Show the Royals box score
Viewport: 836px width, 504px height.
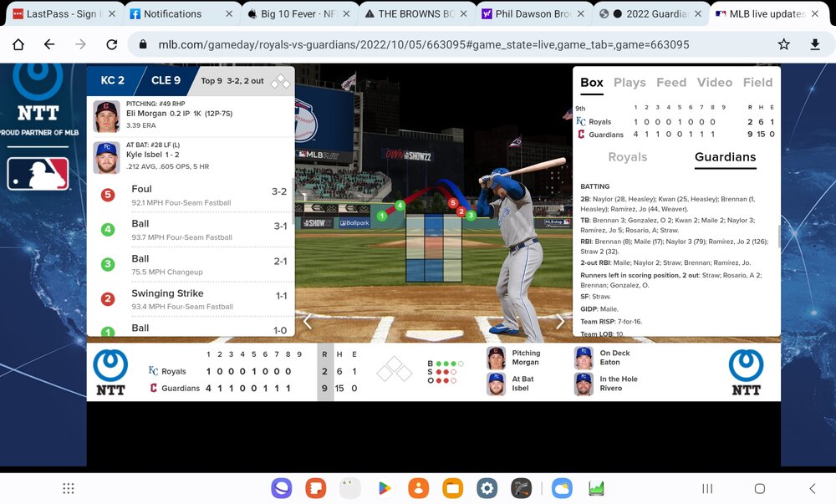(628, 157)
